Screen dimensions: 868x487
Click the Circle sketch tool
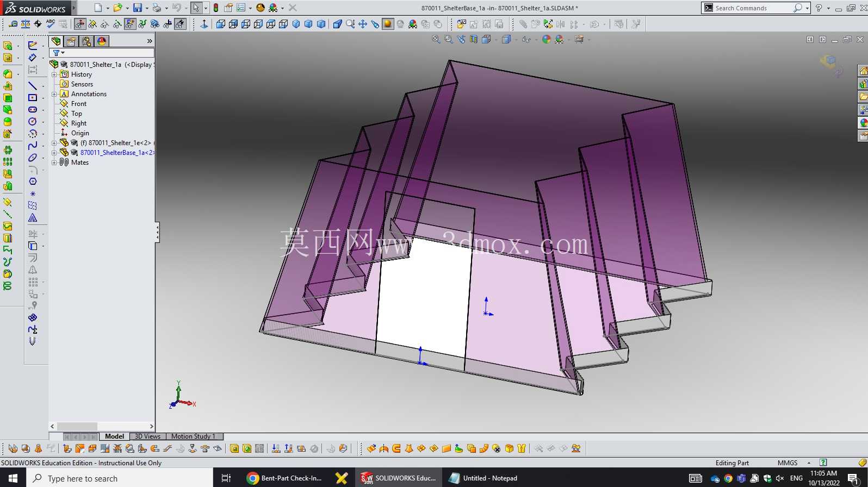[33, 121]
